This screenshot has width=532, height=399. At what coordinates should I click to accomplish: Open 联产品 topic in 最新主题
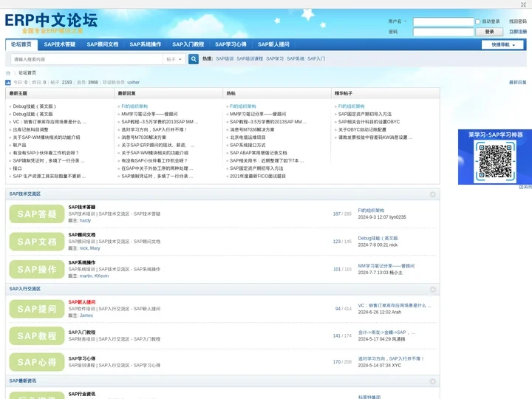coord(19,146)
